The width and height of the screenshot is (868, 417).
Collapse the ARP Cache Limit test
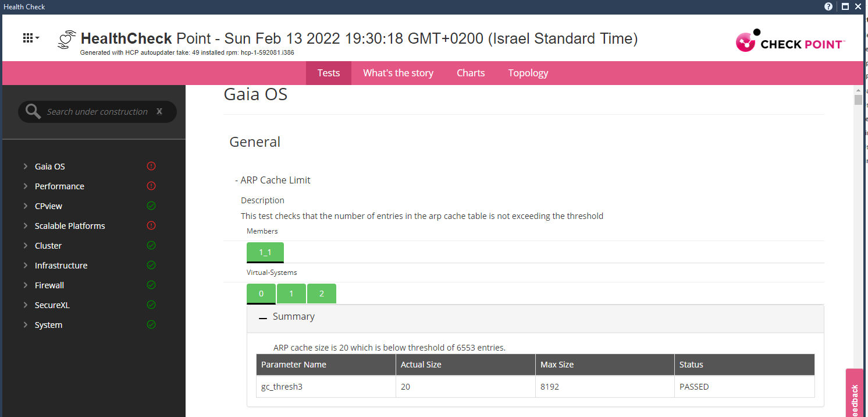(236, 180)
